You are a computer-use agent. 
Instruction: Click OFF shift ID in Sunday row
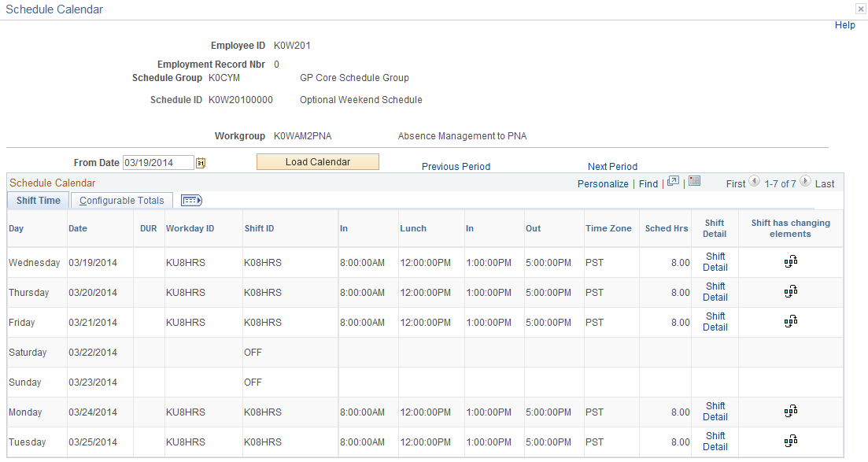tap(253, 383)
